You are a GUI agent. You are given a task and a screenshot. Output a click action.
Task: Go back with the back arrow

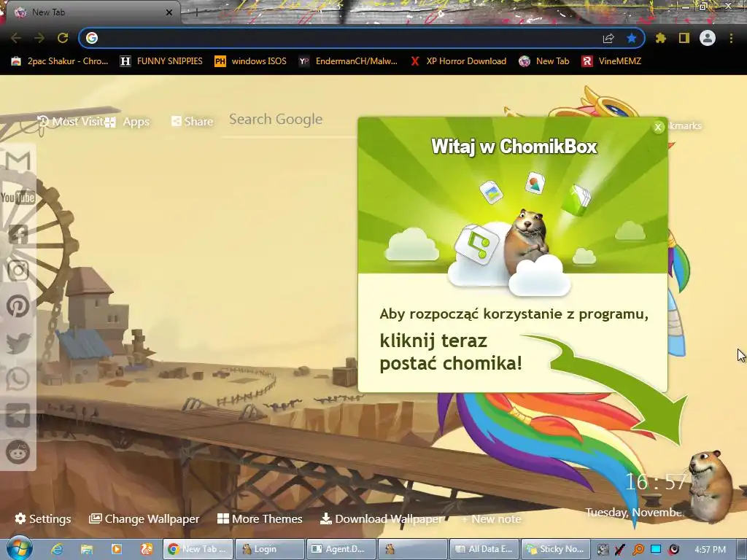pos(16,38)
